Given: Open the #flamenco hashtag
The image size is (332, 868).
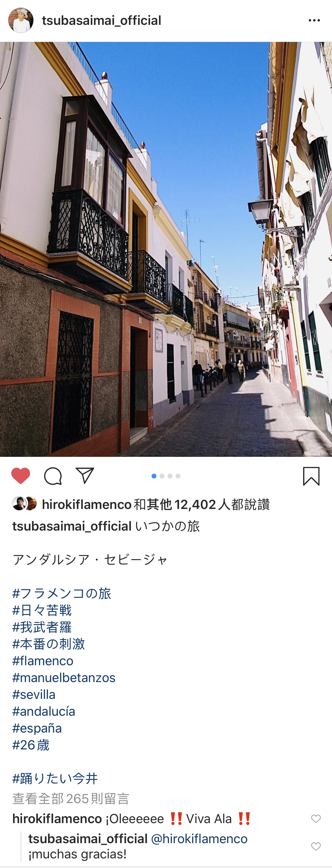Looking at the screenshot, I should click(x=43, y=661).
